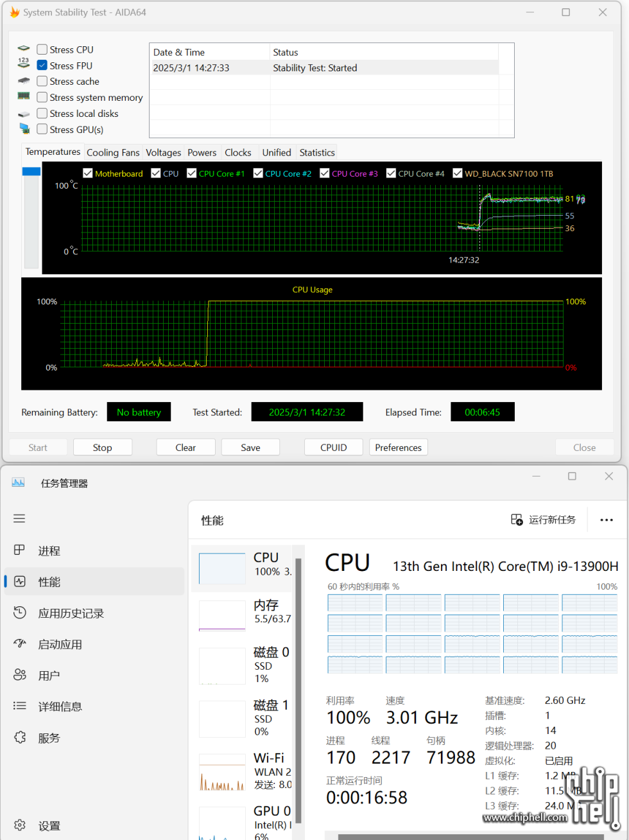This screenshot has height=840, width=629.
Task: Click the Save button
Action: [250, 448]
